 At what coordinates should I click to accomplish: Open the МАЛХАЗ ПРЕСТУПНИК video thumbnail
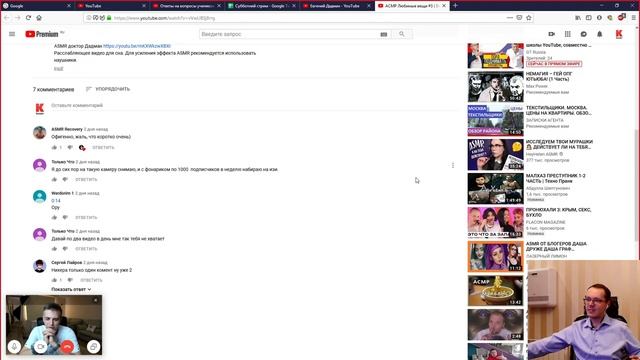[496, 188]
